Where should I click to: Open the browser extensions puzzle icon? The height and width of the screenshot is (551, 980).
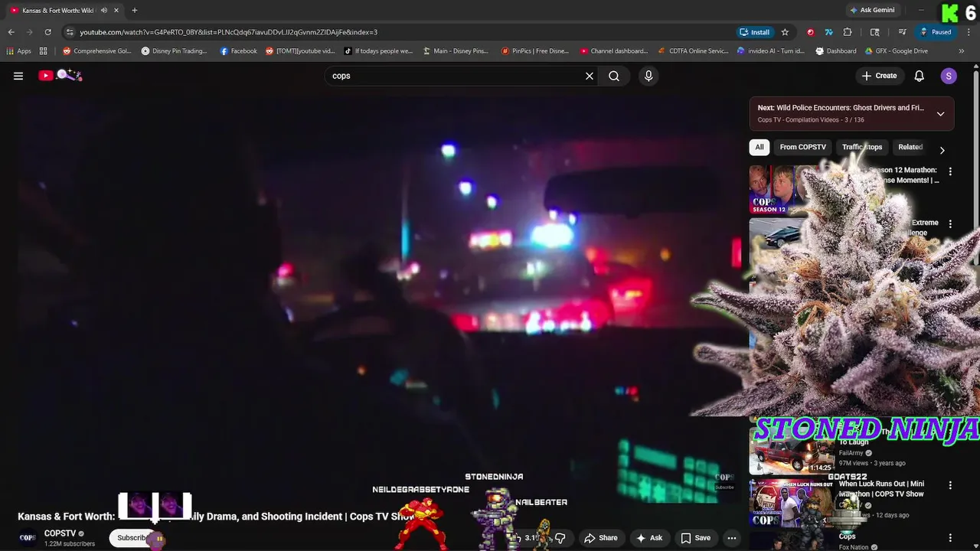point(848,32)
